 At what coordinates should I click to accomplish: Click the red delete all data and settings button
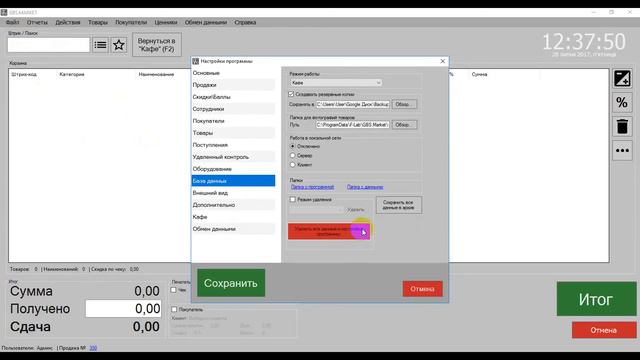[x=329, y=231]
